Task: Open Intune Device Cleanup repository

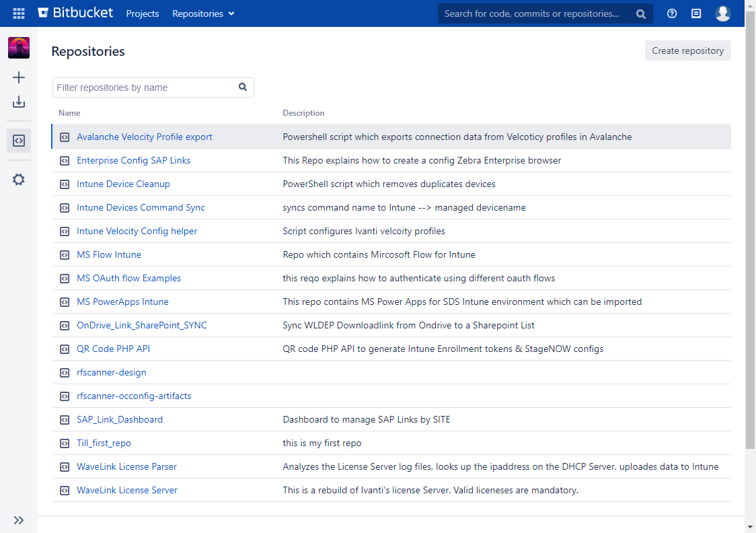Action: coord(123,184)
